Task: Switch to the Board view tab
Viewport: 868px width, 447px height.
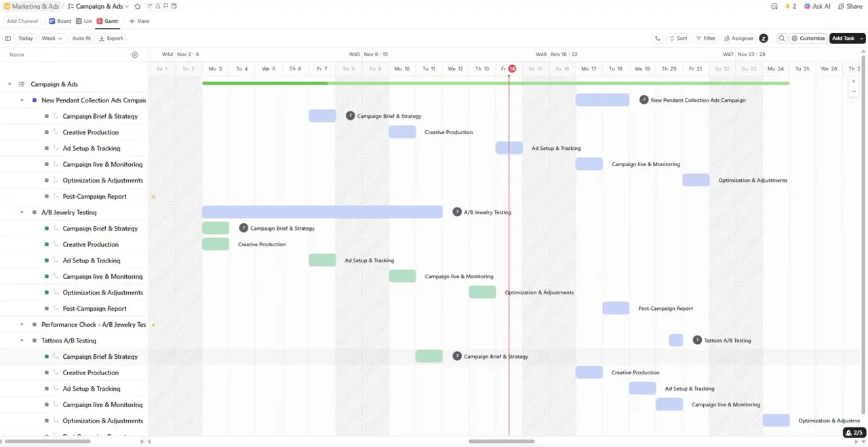Action: coord(60,21)
